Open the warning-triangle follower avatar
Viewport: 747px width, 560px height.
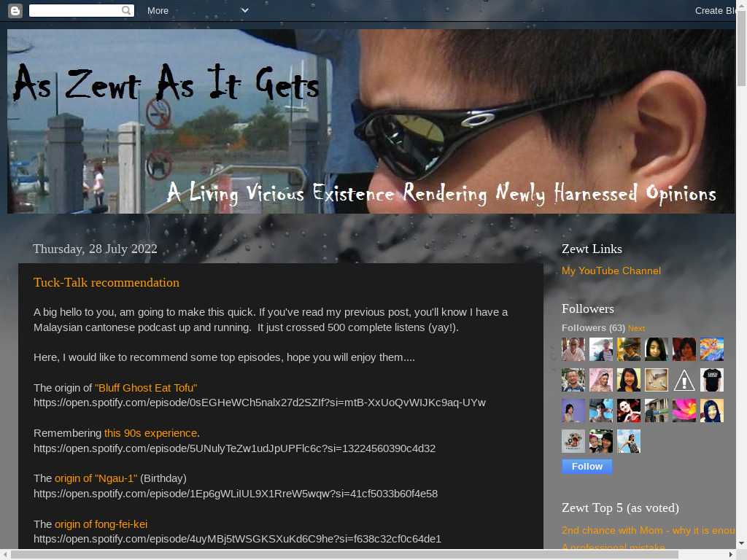684,380
